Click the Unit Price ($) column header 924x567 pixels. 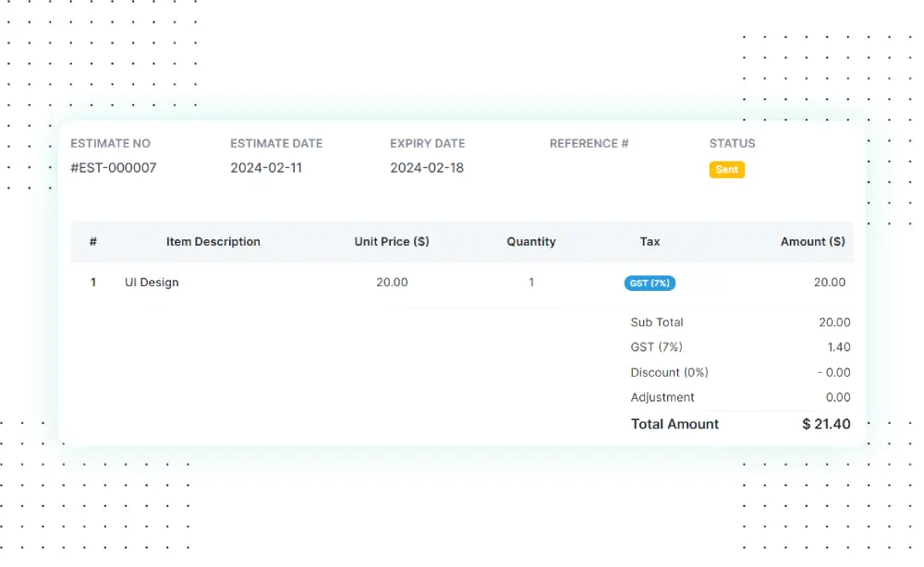392,242
